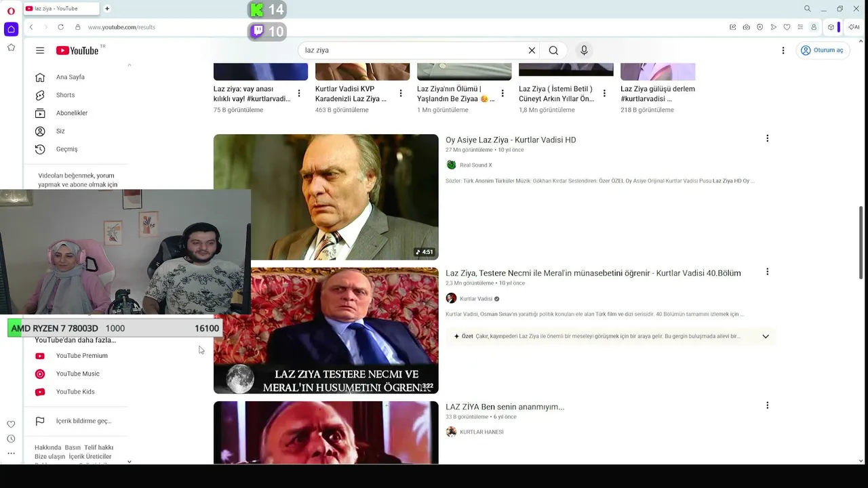Follow the Telif hakkı footer link
The width and height of the screenshot is (868, 488).
click(x=99, y=447)
